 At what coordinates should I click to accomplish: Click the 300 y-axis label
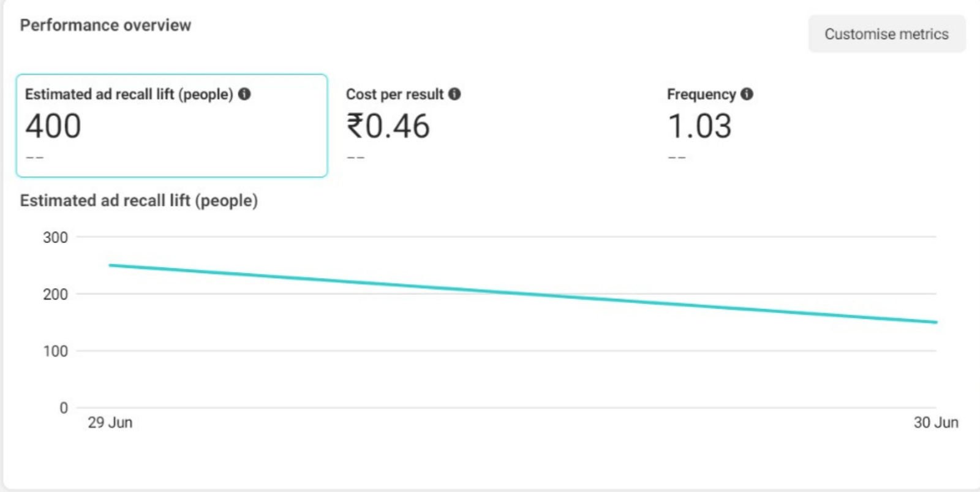tap(55, 238)
